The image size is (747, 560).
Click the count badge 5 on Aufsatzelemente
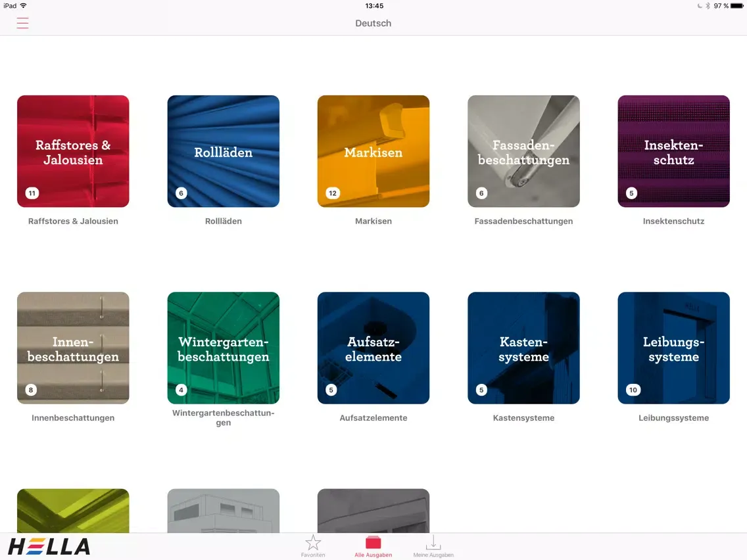[331, 390]
